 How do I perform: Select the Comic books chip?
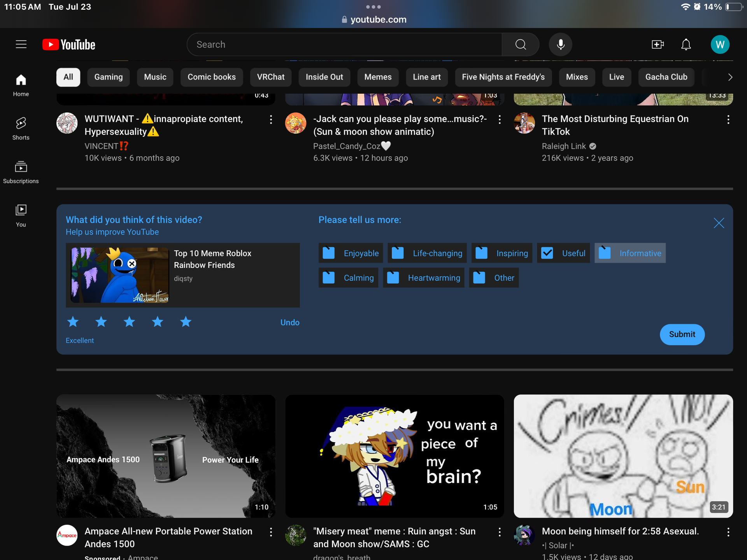pyautogui.click(x=212, y=77)
